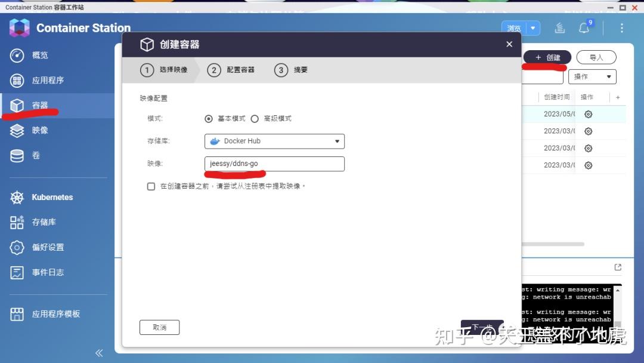Viewport: 644px width, 363px height.
Task: Click the jeessy/ddns-go image input field
Action: pos(274,164)
